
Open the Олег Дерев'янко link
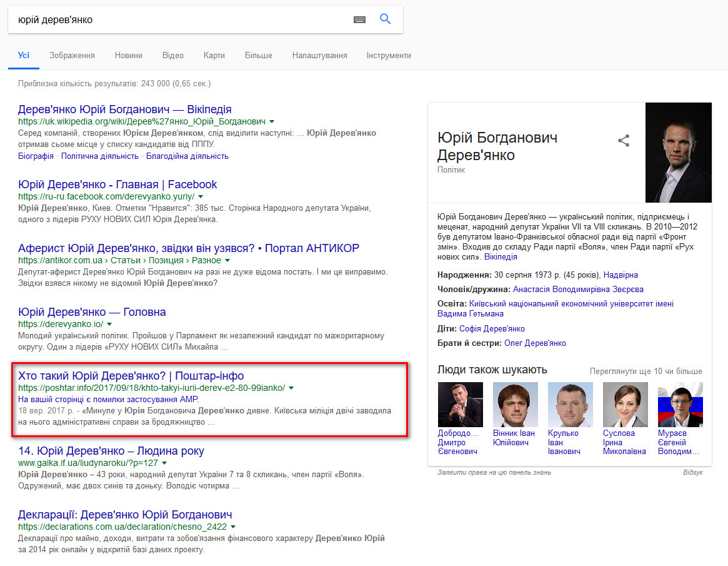pos(536,343)
